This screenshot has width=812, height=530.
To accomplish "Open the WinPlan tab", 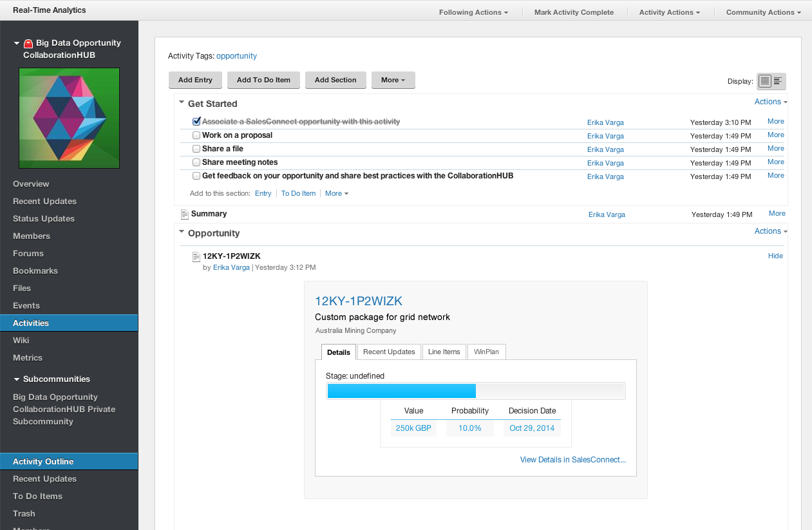I will [x=487, y=352].
